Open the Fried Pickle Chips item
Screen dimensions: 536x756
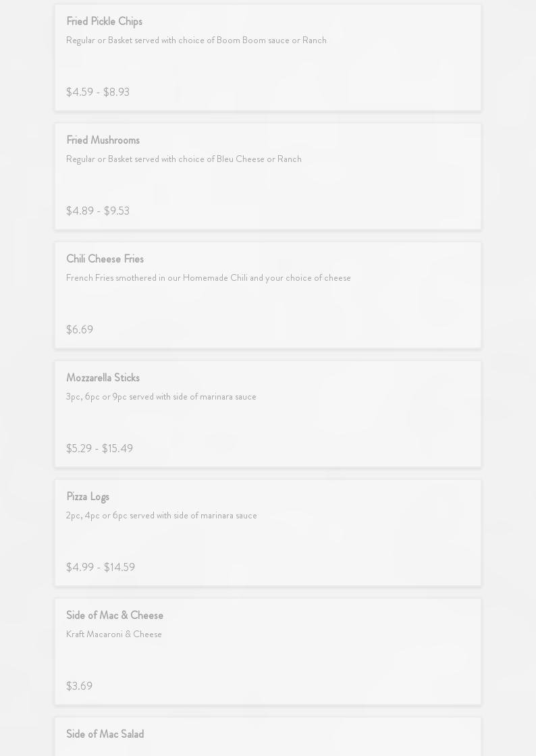104,22
